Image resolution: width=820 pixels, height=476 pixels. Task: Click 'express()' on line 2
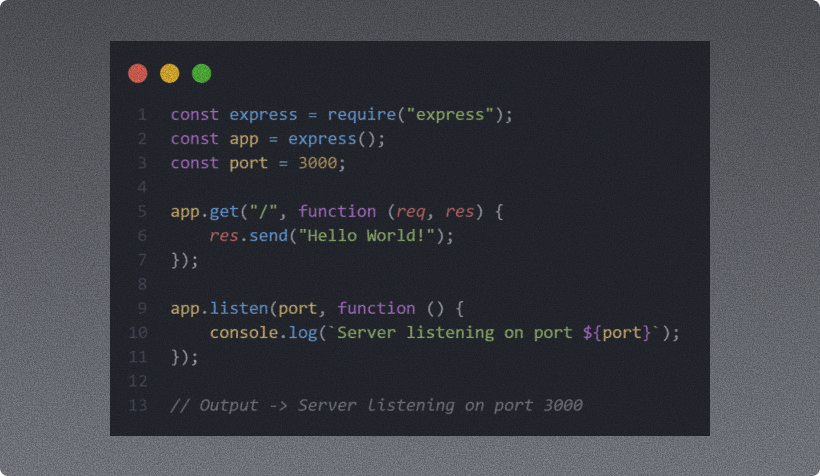332,139
